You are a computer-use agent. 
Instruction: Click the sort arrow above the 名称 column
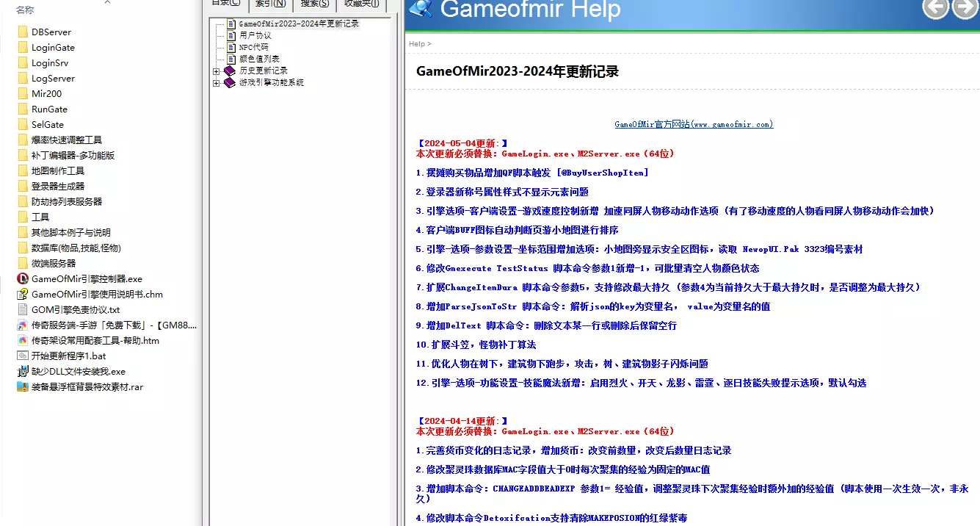[108, 3]
